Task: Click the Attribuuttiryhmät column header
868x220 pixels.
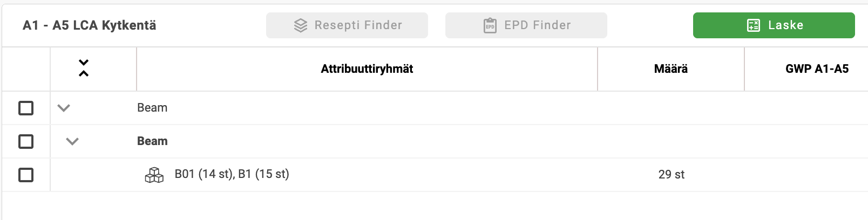Action: pos(367,69)
